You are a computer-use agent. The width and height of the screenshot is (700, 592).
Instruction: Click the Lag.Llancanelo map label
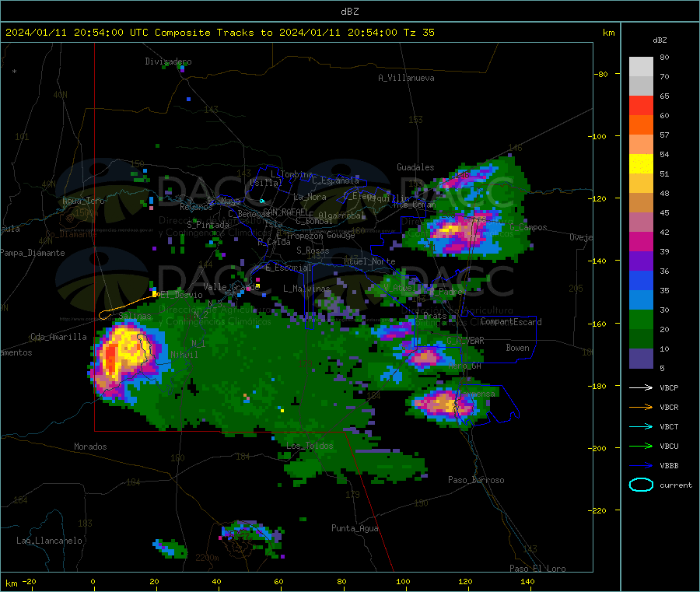coord(49,541)
